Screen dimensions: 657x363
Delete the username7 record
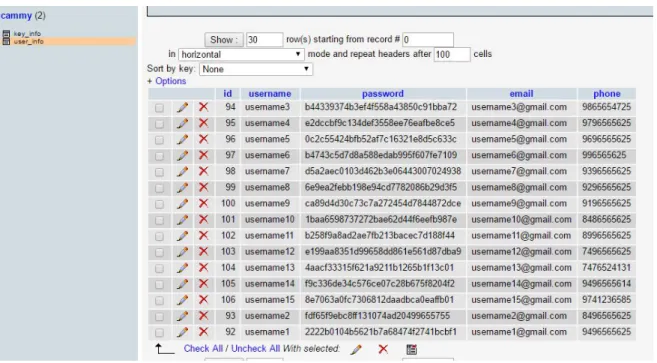[204, 171]
